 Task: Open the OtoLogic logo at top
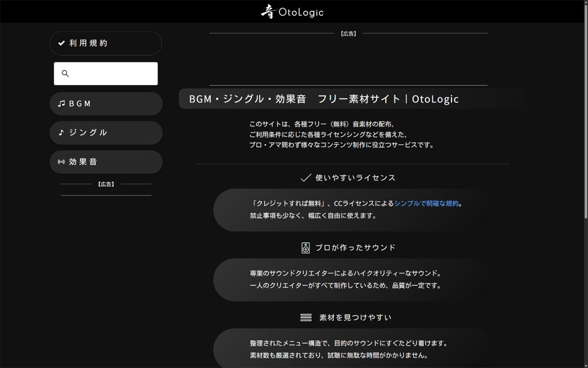[292, 11]
